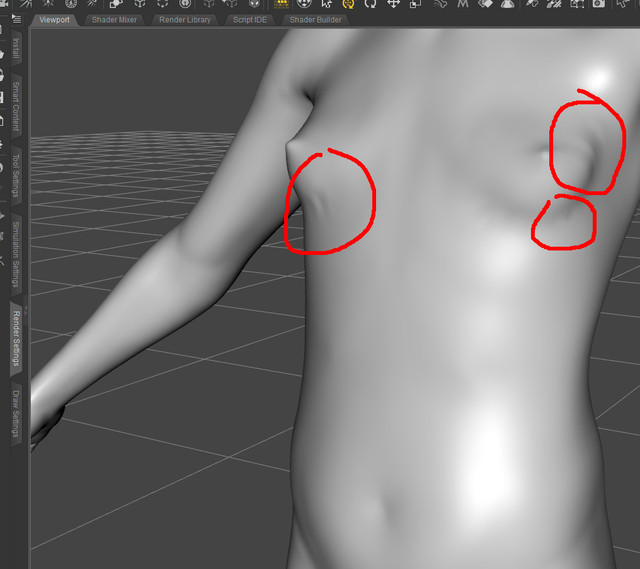This screenshot has width=640, height=569.
Task: Click the round face icon in toolbar
Action: coord(304,4)
